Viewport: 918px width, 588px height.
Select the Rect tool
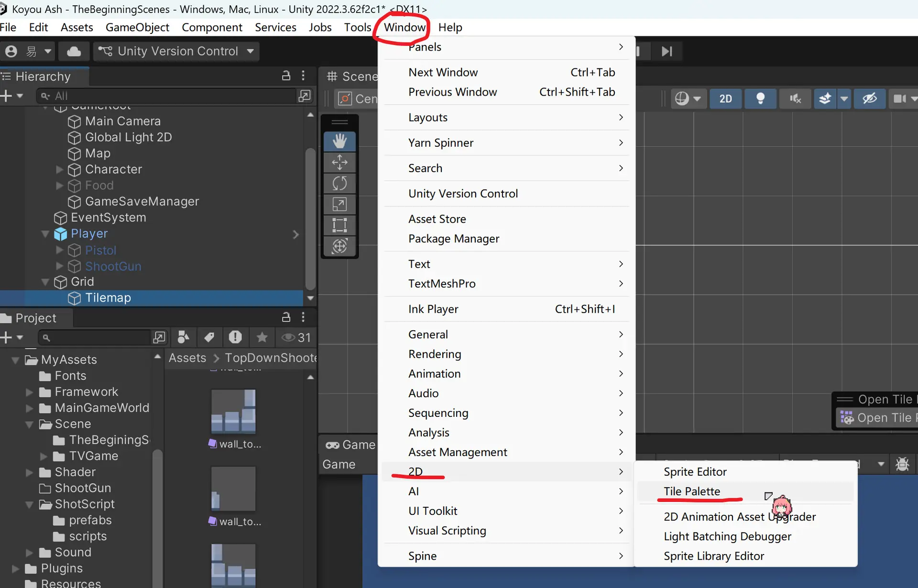(339, 225)
